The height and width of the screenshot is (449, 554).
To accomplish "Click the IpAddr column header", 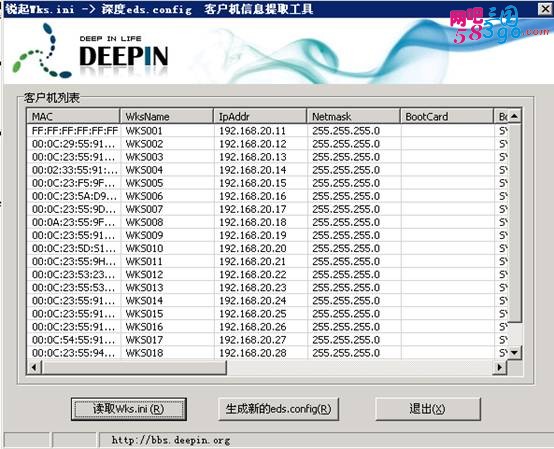I will 260,117.
